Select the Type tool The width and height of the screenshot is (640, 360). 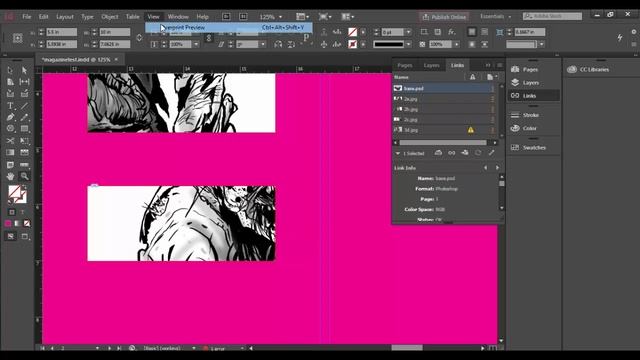pos(10,106)
